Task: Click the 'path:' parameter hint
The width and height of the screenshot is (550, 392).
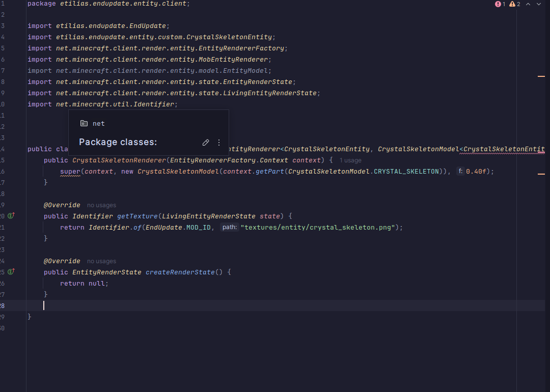Action: pos(229,228)
